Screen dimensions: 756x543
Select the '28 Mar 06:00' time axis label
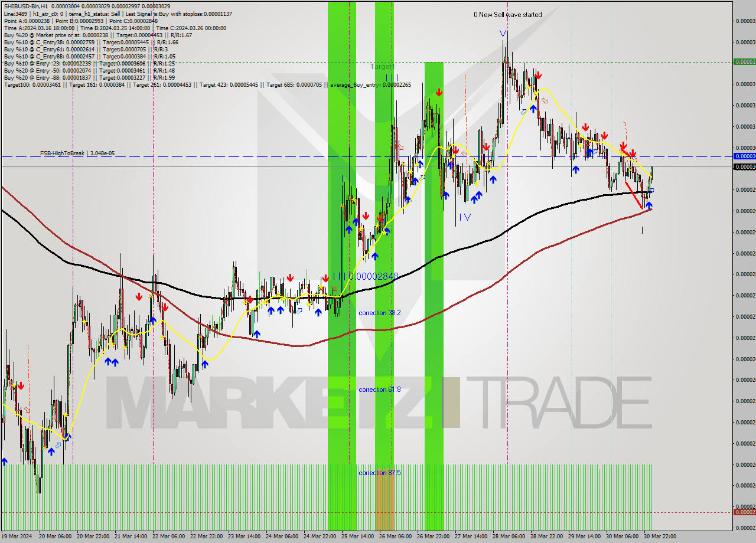pyautogui.click(x=508, y=537)
